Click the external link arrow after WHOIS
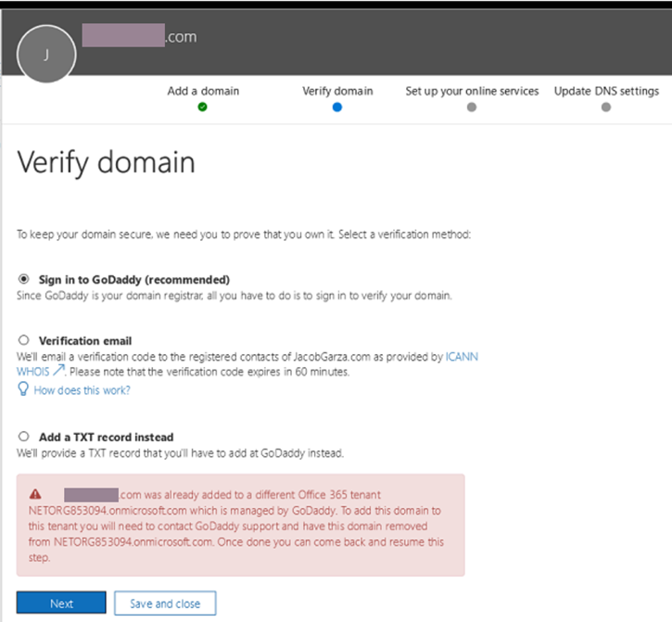 [58, 370]
